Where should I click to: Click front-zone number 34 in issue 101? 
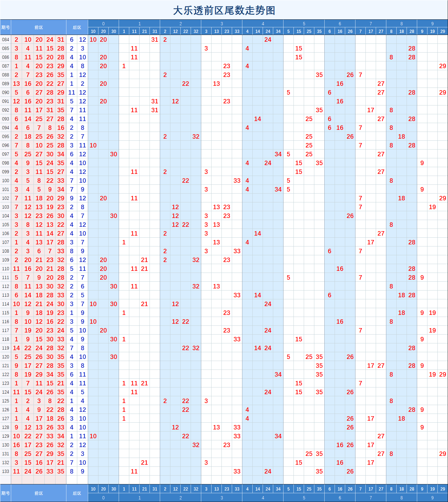61,189
